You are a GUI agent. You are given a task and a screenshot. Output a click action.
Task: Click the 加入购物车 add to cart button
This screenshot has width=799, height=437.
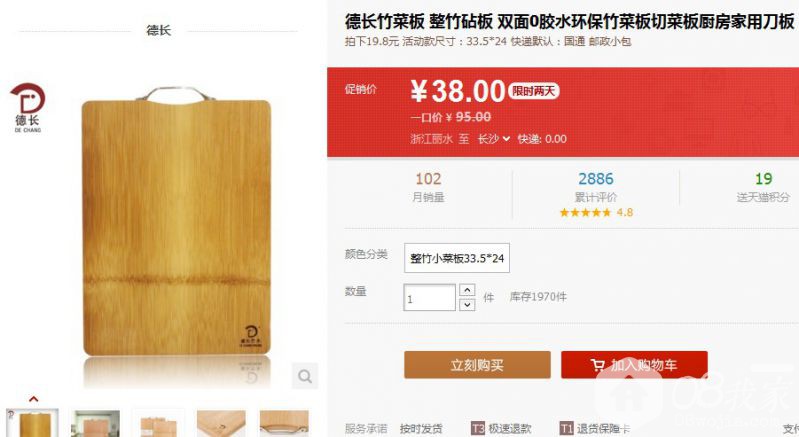coord(634,365)
